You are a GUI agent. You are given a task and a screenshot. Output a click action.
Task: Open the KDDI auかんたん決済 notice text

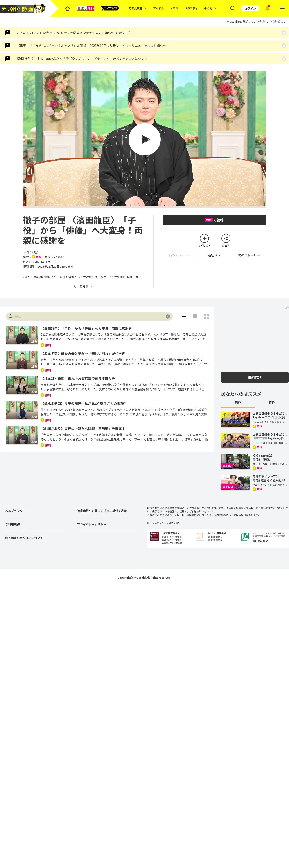click(x=82, y=59)
